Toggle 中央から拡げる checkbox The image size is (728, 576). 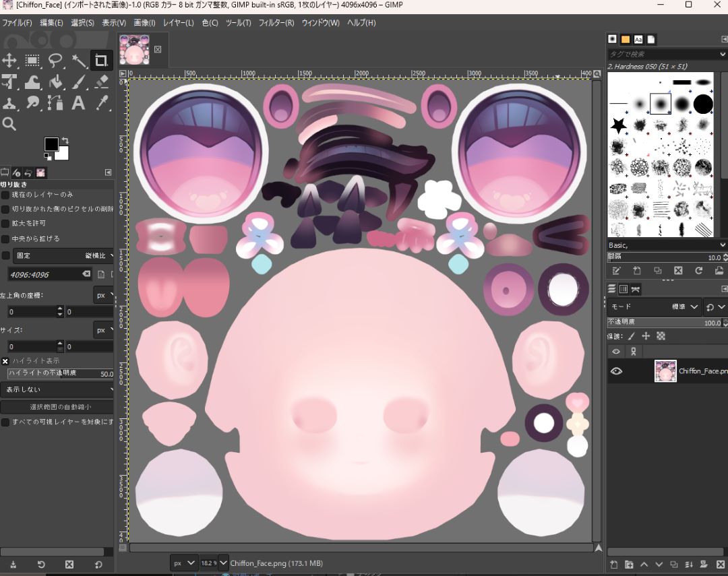coord(5,239)
